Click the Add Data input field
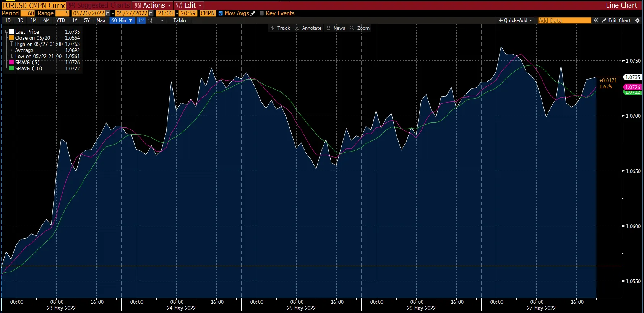Viewport: 644px width, 313px height. 564,20
